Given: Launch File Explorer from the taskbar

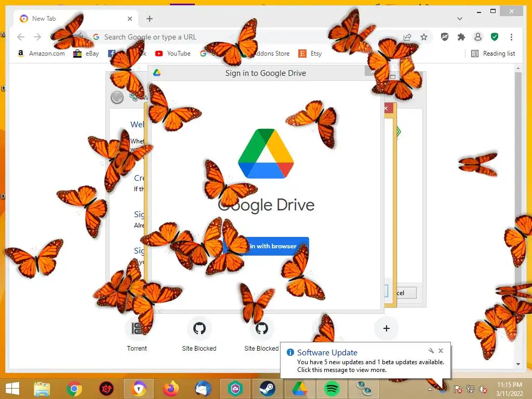Looking at the screenshot, I should point(42,389).
